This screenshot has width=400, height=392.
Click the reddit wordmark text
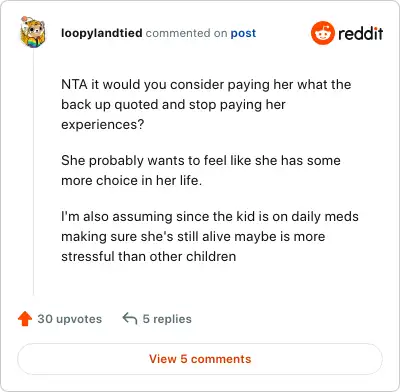[361, 33]
